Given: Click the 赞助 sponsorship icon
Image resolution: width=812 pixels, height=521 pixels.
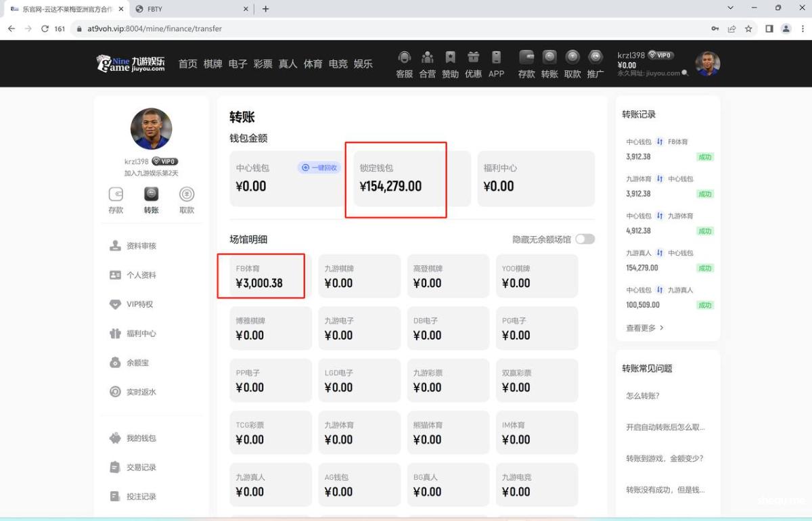Looking at the screenshot, I should coord(450,58).
